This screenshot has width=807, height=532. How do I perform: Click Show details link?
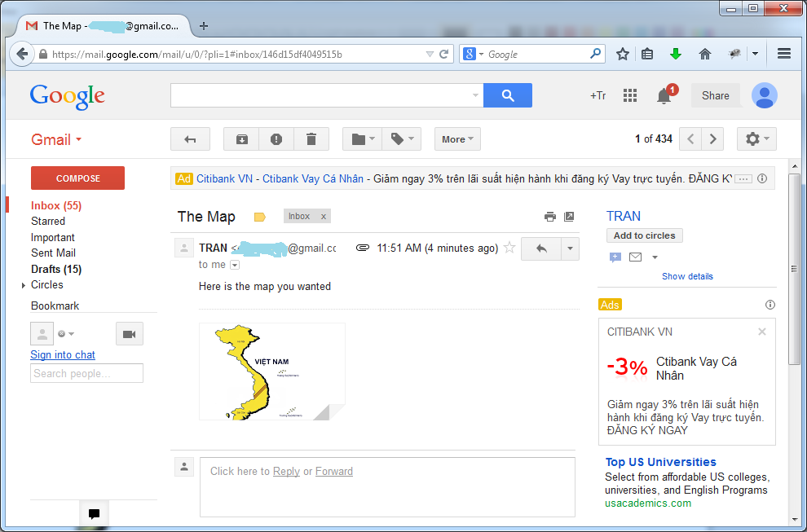click(x=687, y=276)
